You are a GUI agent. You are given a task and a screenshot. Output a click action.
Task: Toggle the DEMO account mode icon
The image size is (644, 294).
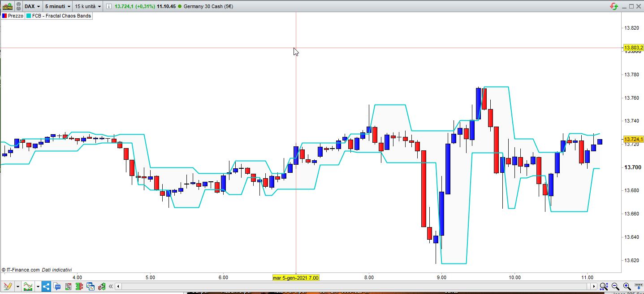point(8,6)
